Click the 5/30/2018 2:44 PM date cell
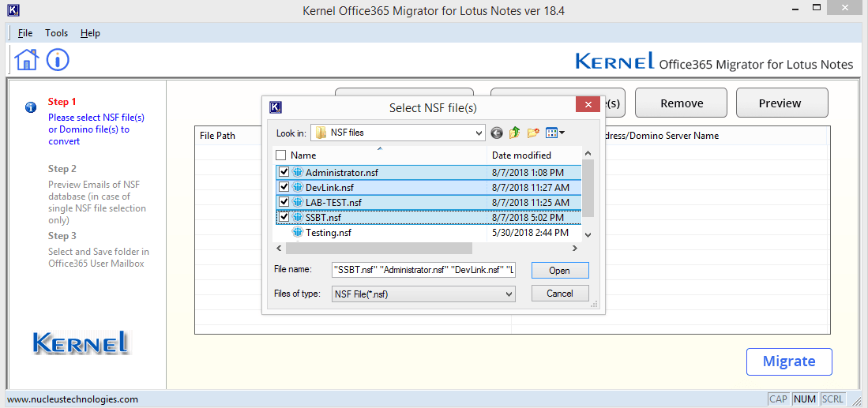868x408 pixels. pyautogui.click(x=530, y=233)
